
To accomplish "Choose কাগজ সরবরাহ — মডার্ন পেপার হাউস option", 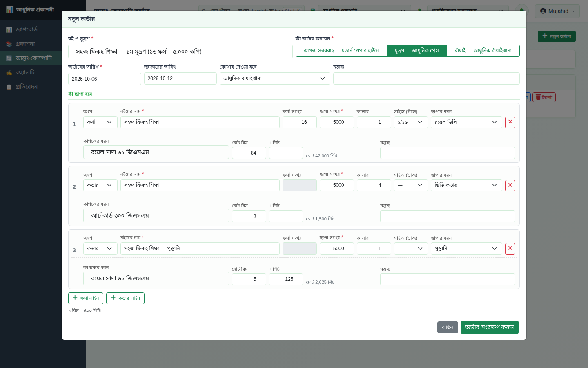I will coord(341,51).
